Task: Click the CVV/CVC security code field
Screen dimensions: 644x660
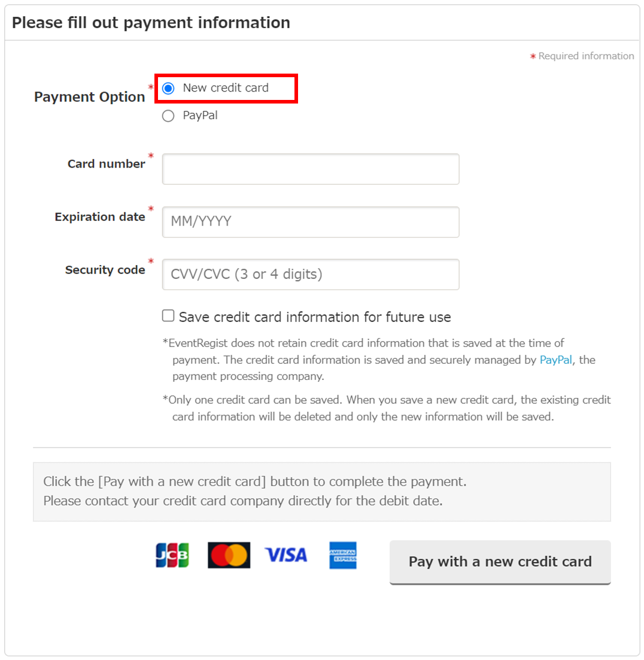Action: [x=311, y=275]
